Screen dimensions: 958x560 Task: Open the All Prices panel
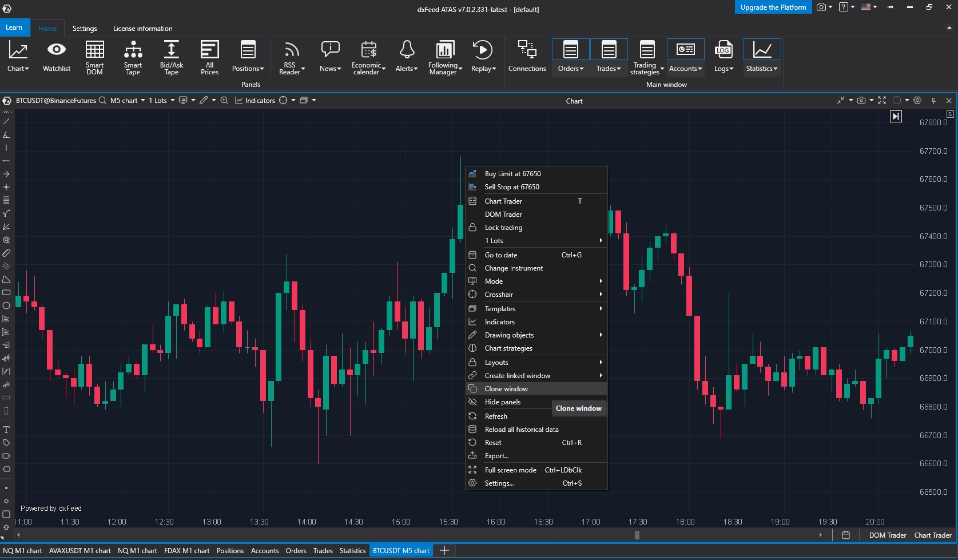coord(209,57)
